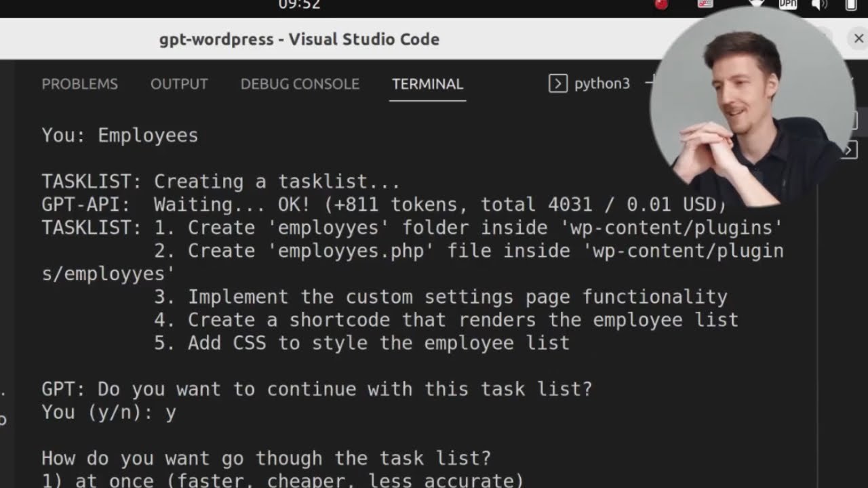Click 'TASKLIST: Creating a tasklist...' line

[221, 182]
